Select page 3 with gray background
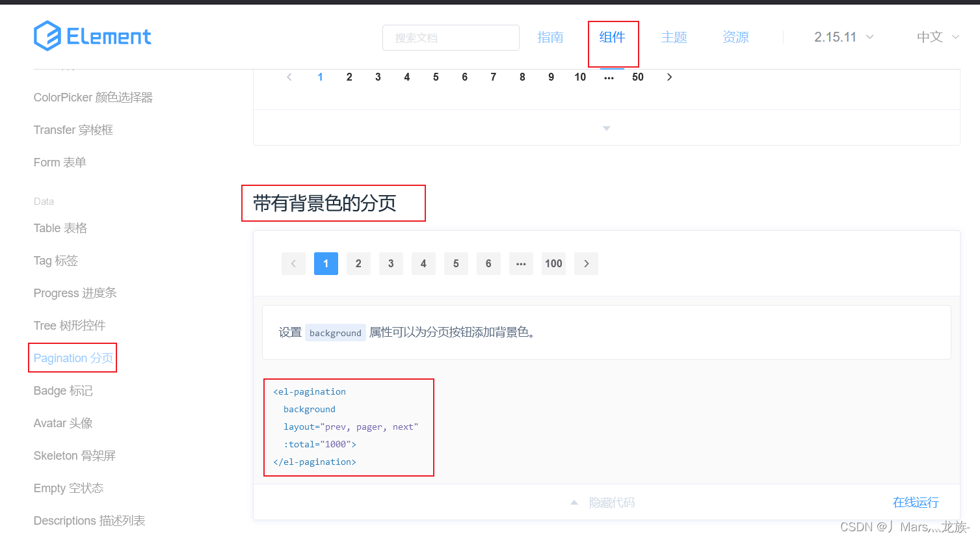 (391, 263)
